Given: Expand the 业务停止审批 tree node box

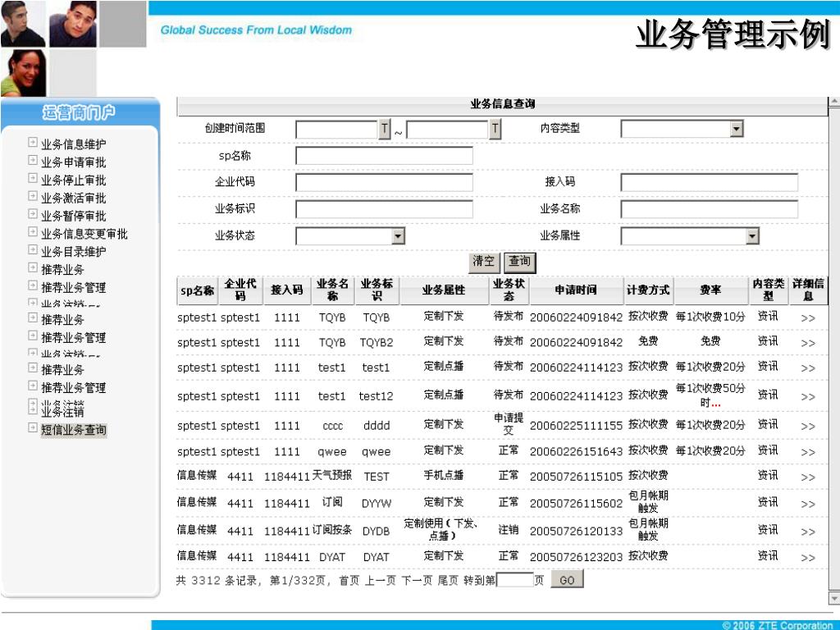Looking at the screenshot, I should (33, 178).
